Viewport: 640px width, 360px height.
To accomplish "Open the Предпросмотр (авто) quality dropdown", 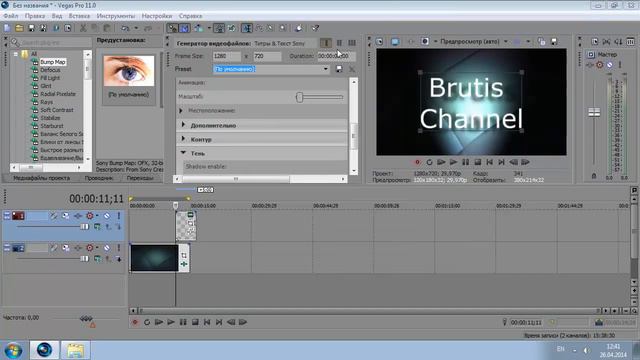I will pyautogui.click(x=506, y=41).
